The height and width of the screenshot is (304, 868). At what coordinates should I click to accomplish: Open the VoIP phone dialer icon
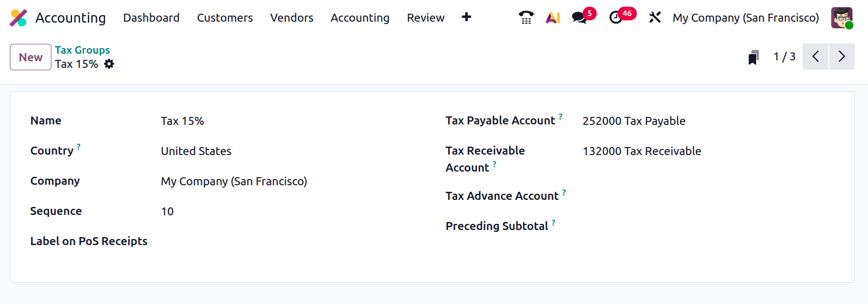click(x=526, y=18)
